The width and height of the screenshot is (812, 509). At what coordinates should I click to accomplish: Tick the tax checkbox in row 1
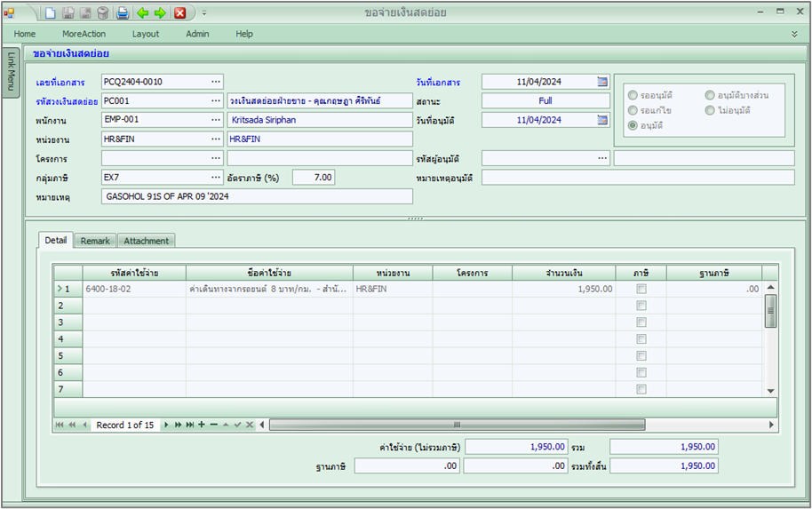(x=641, y=289)
